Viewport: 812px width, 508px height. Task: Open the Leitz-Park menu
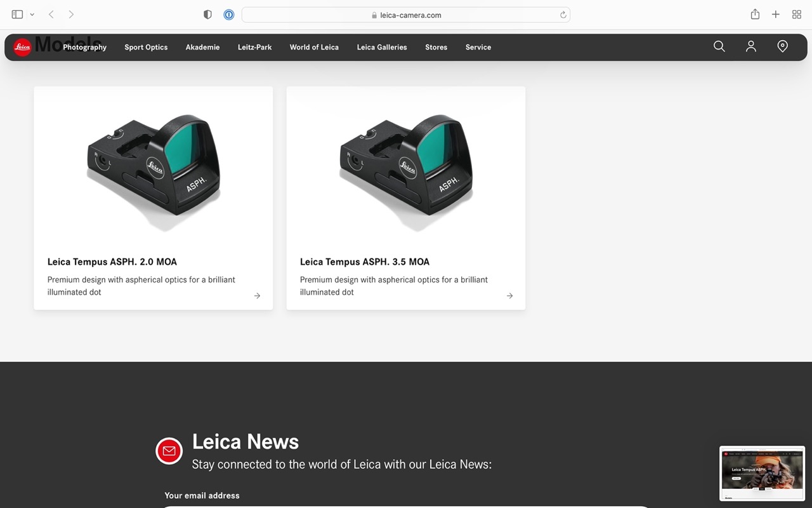[x=254, y=47]
